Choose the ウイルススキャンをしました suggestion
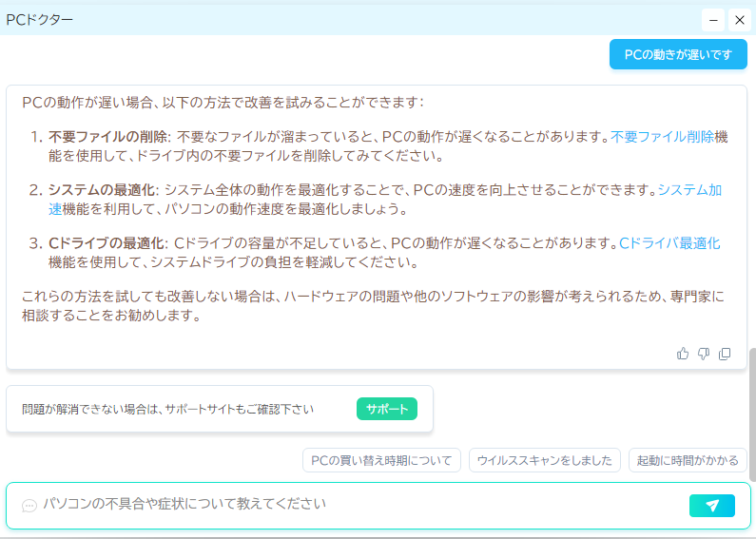The height and width of the screenshot is (539, 756). [x=545, y=461]
